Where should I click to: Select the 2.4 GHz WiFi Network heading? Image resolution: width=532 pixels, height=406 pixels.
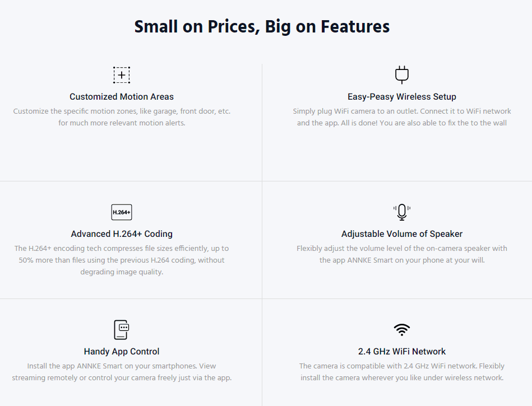tap(402, 352)
